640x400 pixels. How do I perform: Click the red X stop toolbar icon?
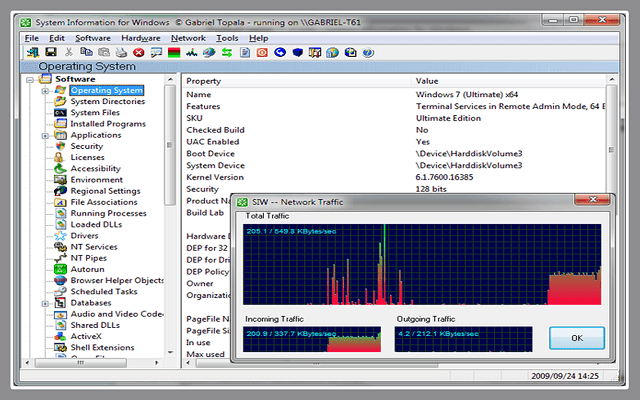[x=138, y=52]
